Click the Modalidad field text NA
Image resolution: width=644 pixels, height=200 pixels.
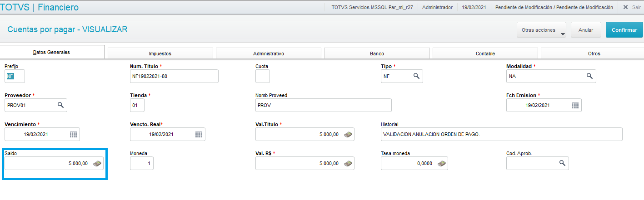click(x=513, y=77)
